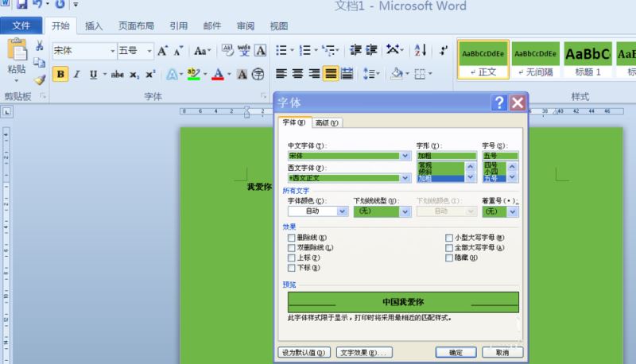Screen dimensions: 636x364
Task: Expand the font color arrow in ribbon
Action: click(x=229, y=74)
